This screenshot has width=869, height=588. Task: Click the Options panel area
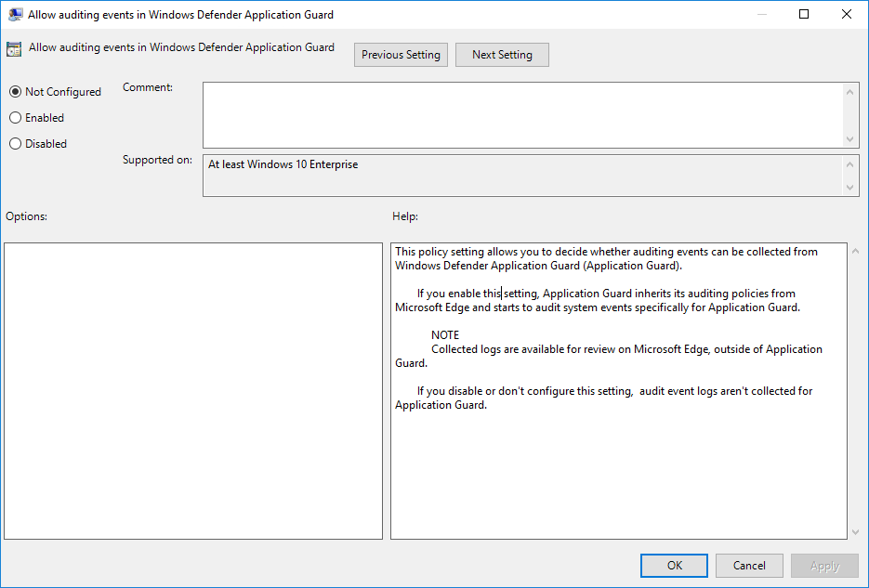tap(193, 391)
